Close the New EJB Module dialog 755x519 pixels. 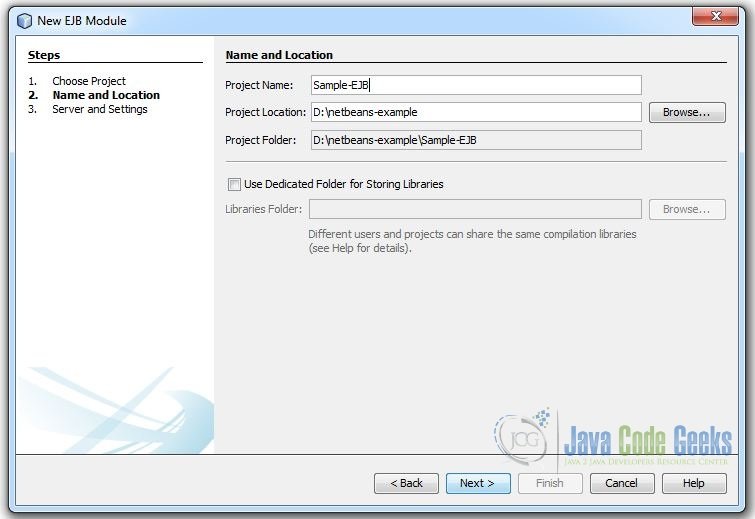715,16
